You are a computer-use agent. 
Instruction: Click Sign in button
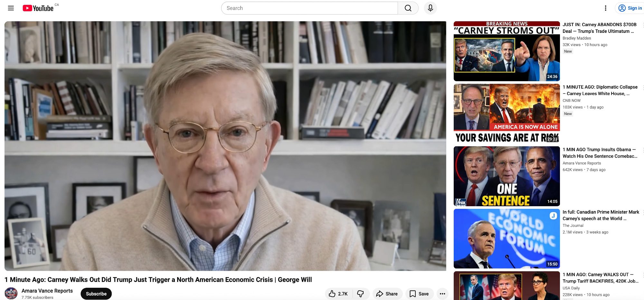pos(630,8)
